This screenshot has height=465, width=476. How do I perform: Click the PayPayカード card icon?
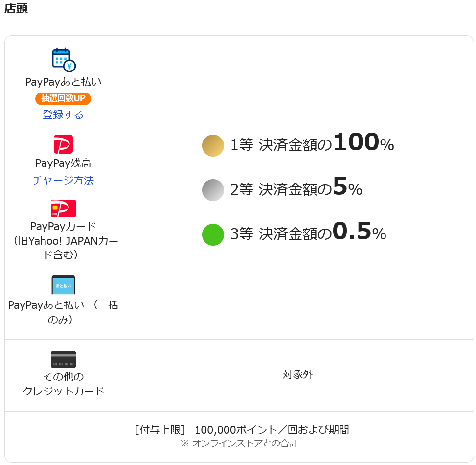coord(63,208)
